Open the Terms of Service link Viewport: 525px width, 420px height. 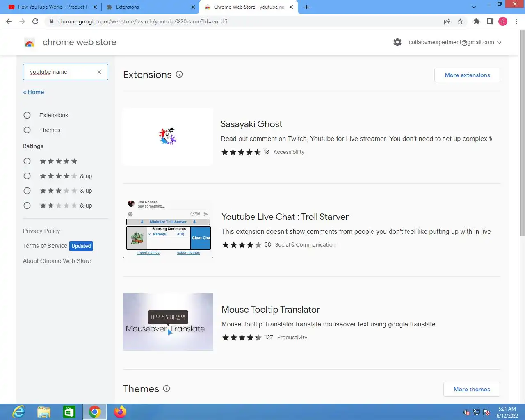pos(45,246)
